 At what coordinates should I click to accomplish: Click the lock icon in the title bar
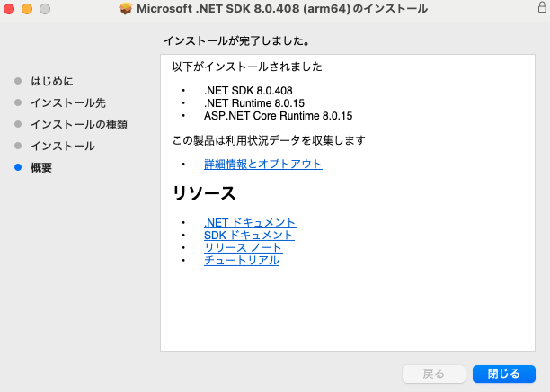point(541,9)
